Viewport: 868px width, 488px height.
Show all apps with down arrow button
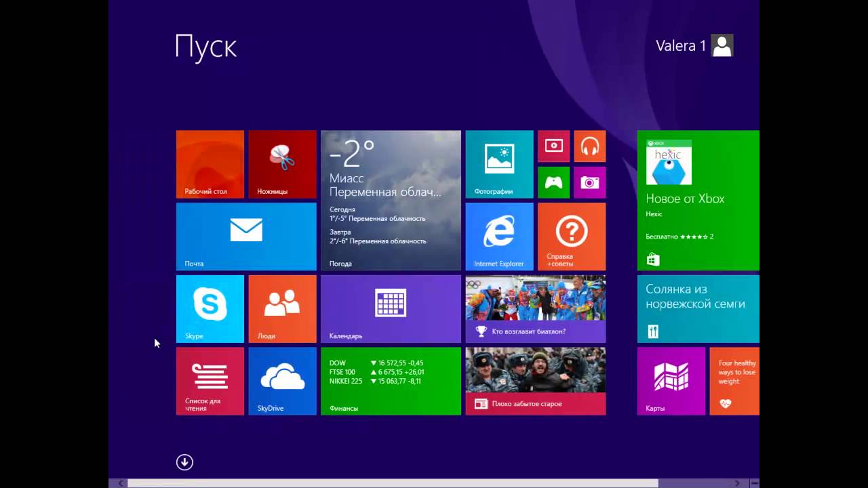click(x=184, y=462)
